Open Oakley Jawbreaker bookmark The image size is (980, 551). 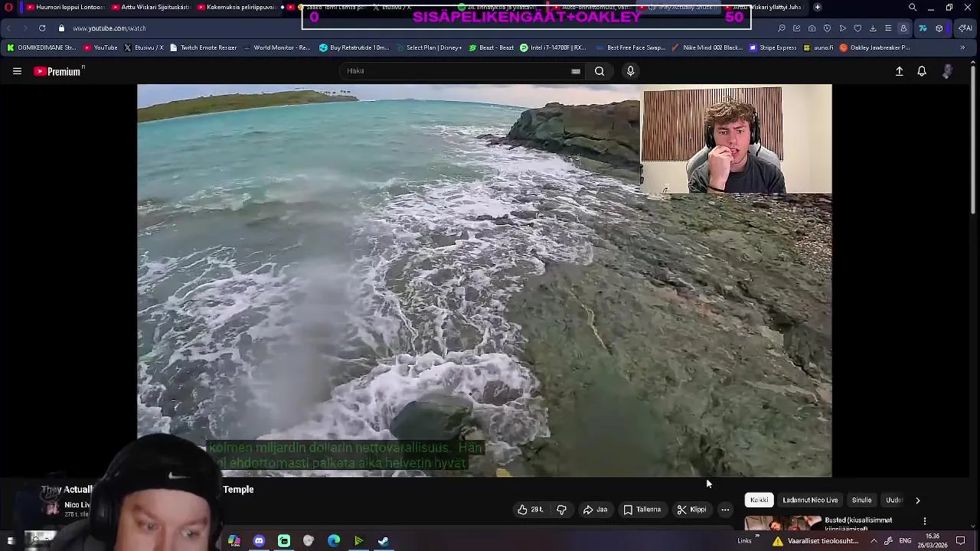point(874,47)
